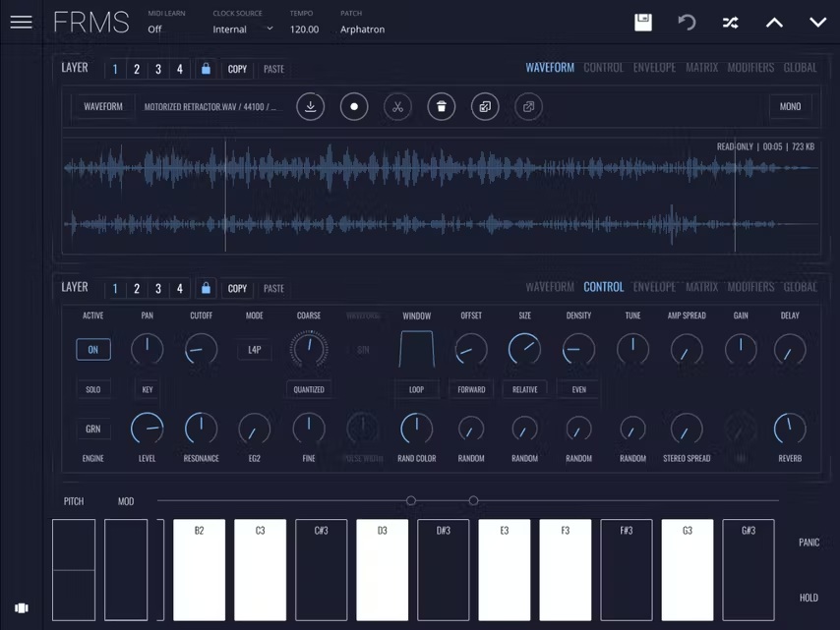Undo the last change
Viewport: 840px width, 630px height.
pyautogui.click(x=687, y=22)
